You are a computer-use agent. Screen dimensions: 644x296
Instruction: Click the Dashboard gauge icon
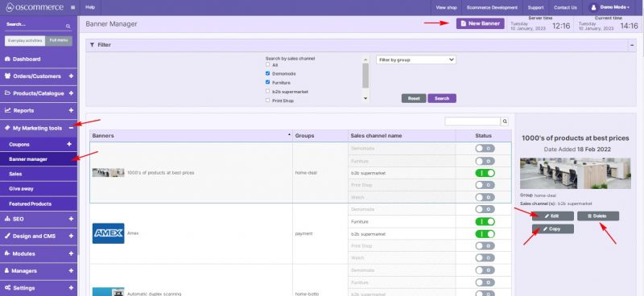(x=7, y=59)
